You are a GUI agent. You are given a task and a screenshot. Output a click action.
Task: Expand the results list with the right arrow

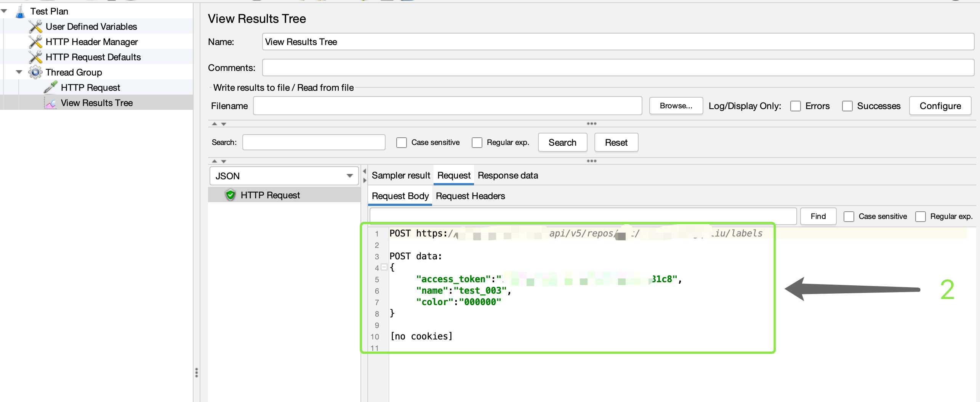[x=365, y=180]
